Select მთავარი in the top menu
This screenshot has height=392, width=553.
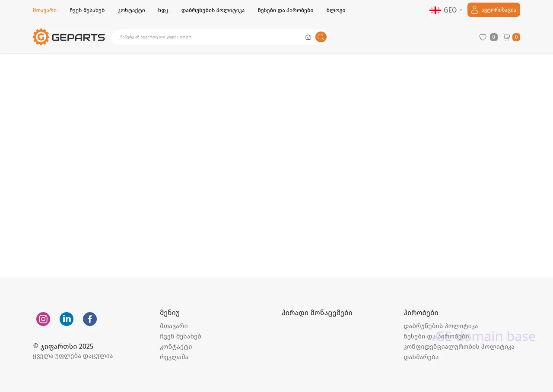coord(44,10)
